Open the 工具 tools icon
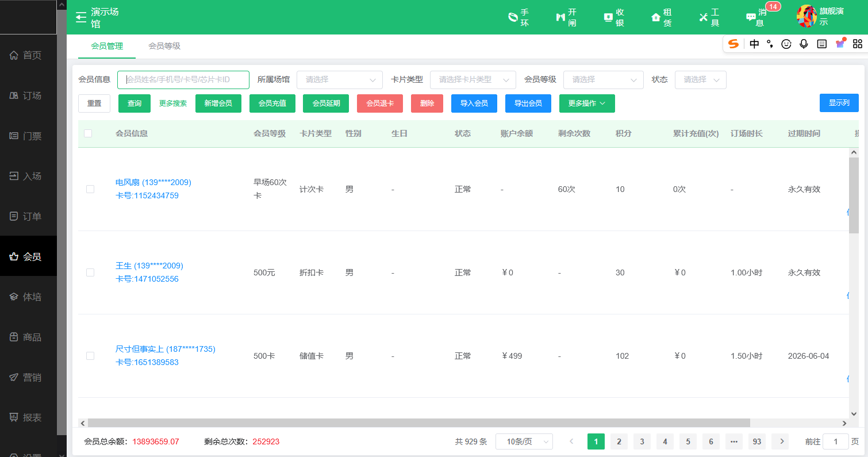 click(708, 17)
